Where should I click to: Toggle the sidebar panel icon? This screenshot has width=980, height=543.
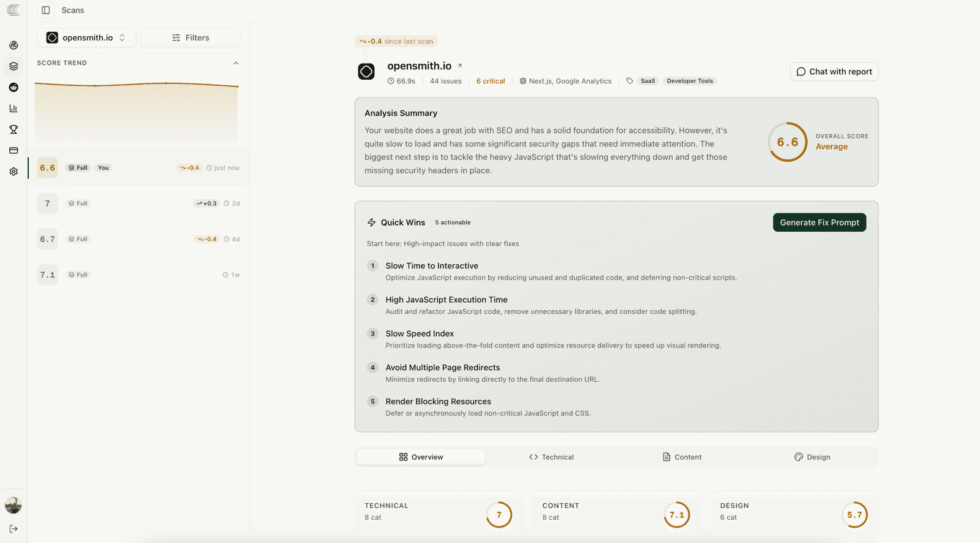[46, 10]
